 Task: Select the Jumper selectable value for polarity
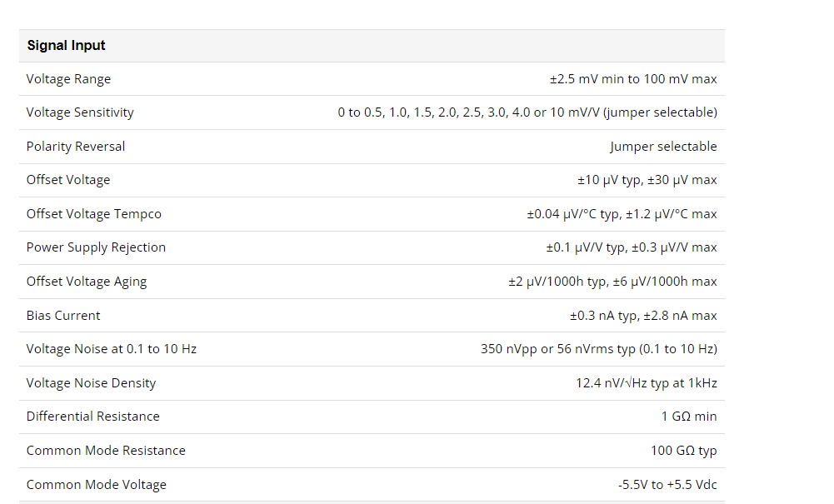663,147
